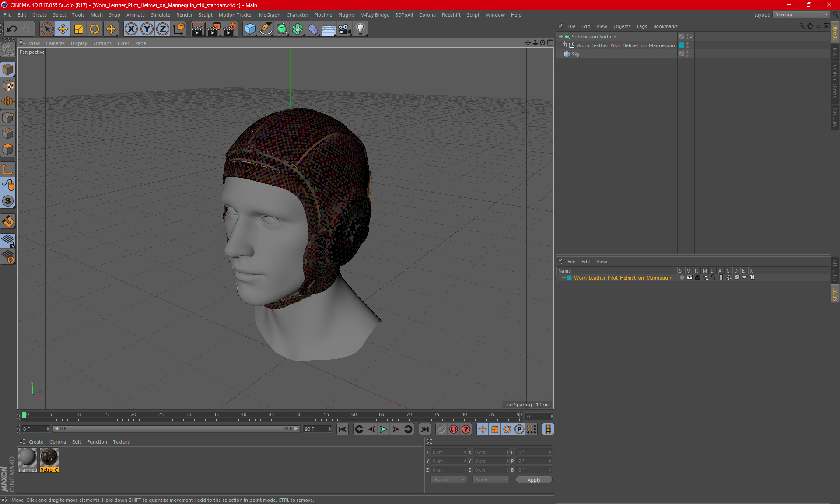Click the helmet object's cyan layer swatch
This screenshot has width=840, height=504.
tap(682, 45)
